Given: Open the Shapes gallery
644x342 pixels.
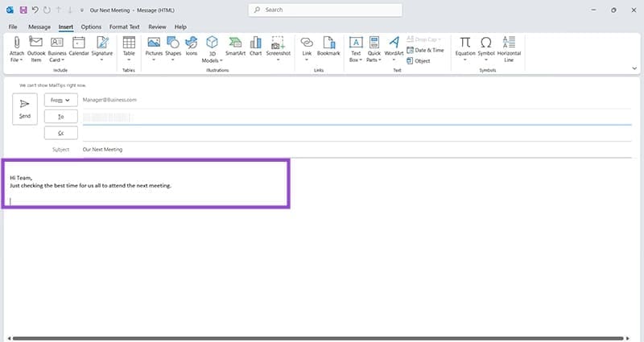Looking at the screenshot, I should pos(173,49).
